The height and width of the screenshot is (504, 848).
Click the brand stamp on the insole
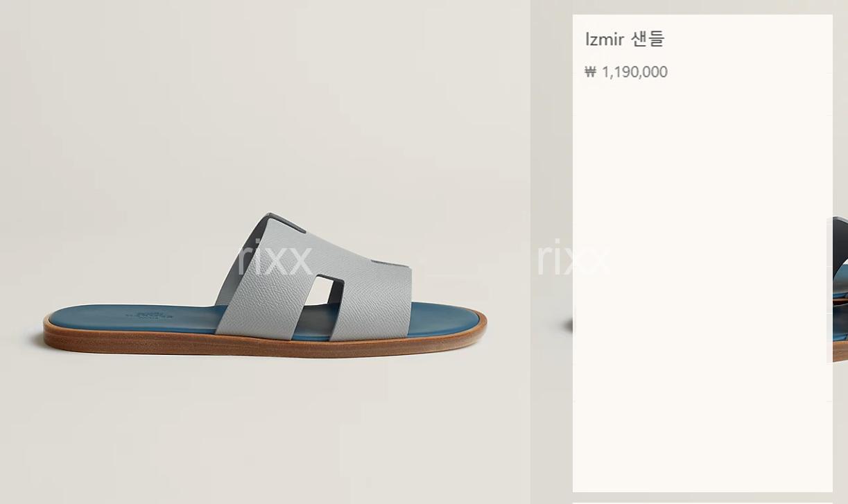coord(148,315)
